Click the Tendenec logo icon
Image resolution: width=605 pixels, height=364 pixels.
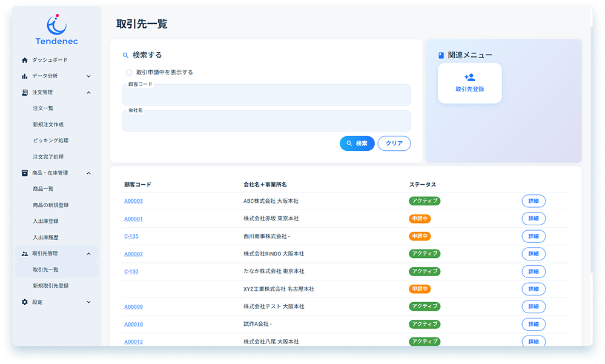(x=56, y=24)
